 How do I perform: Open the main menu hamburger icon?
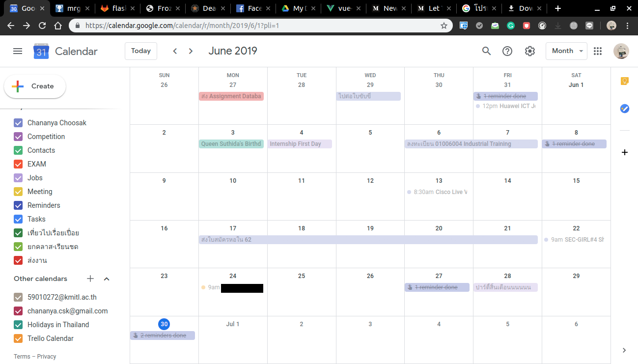[18, 51]
